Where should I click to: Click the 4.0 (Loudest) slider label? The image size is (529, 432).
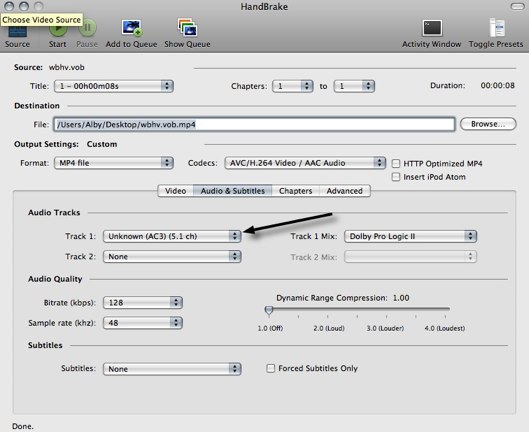[445, 328]
